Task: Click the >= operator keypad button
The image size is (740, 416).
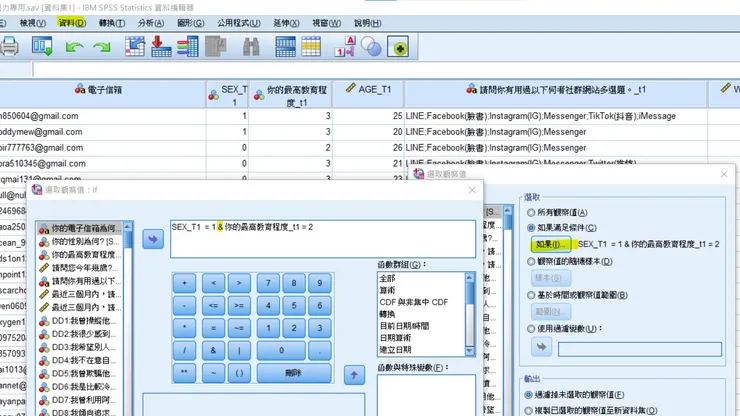Action: pos(239,306)
